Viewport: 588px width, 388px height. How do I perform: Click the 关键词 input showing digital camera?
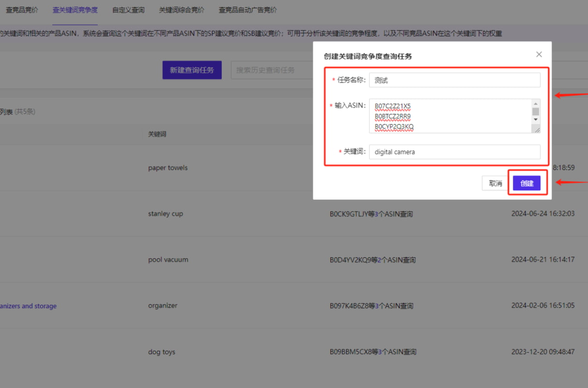pos(454,152)
